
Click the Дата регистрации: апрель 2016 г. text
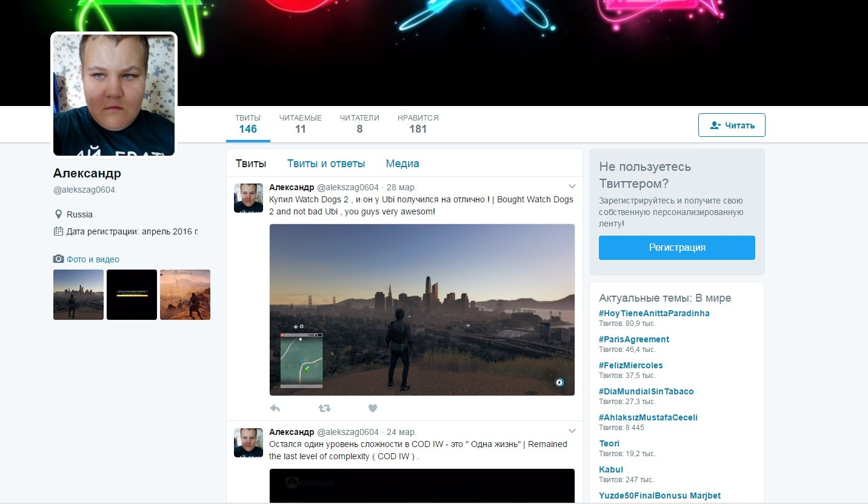click(x=133, y=231)
